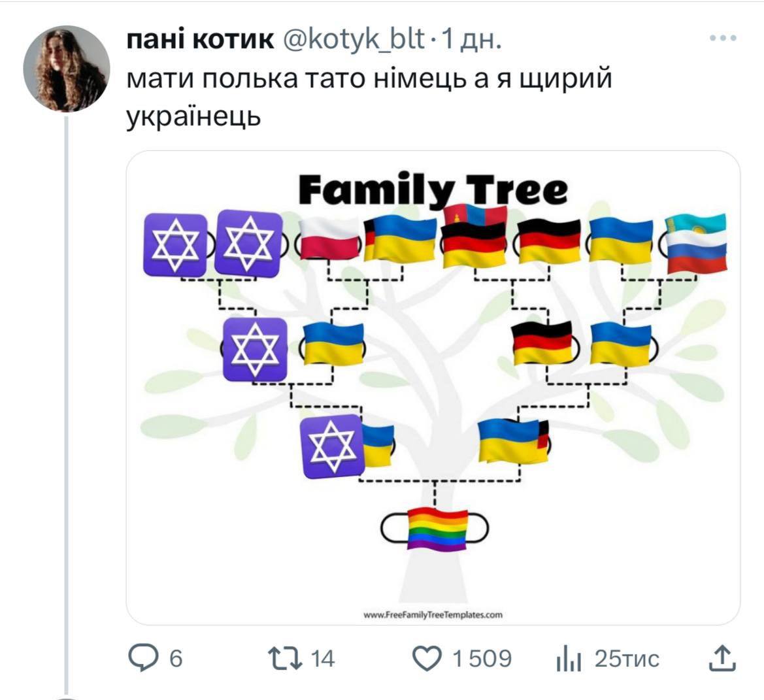The image size is (764, 700).
Task: Click the "Family Tree" title in the image
Action: [433, 190]
